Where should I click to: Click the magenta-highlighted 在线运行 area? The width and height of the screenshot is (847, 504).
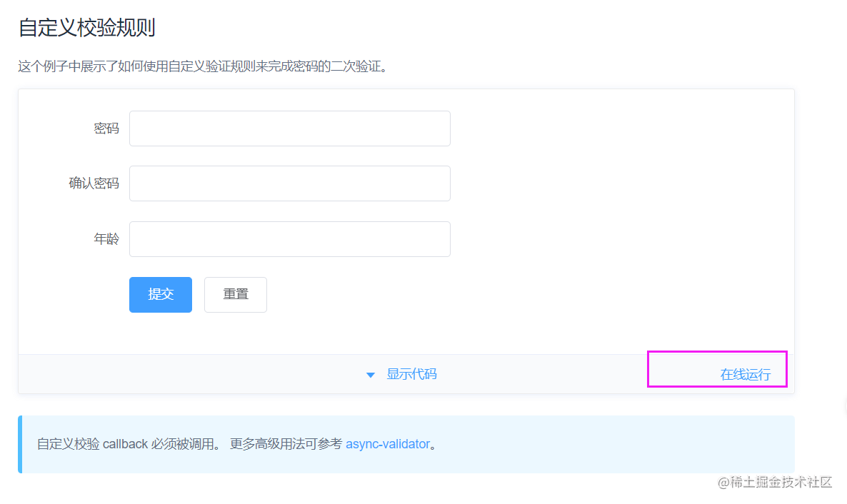pos(716,369)
